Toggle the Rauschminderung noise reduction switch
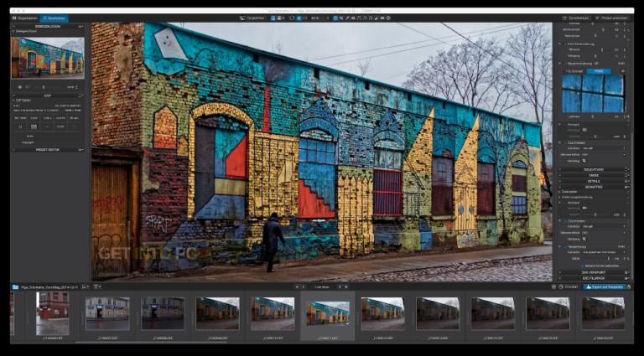The image size is (644, 356). click(597, 63)
